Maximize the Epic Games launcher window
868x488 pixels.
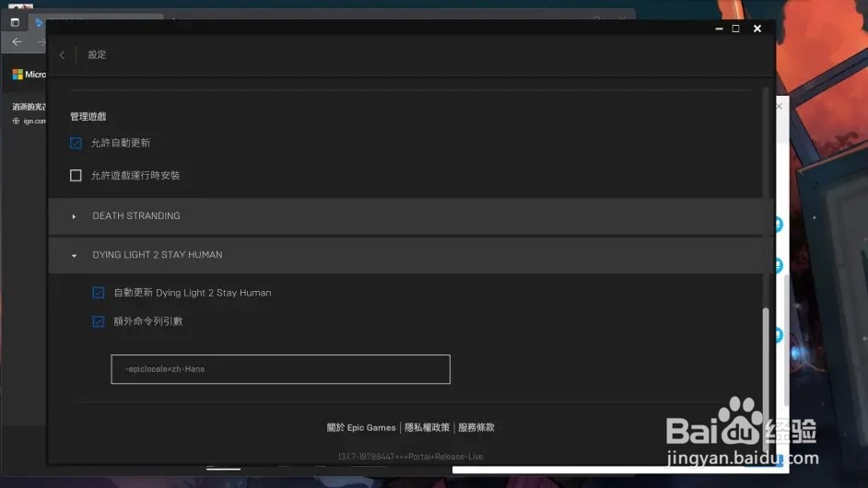[x=735, y=29]
